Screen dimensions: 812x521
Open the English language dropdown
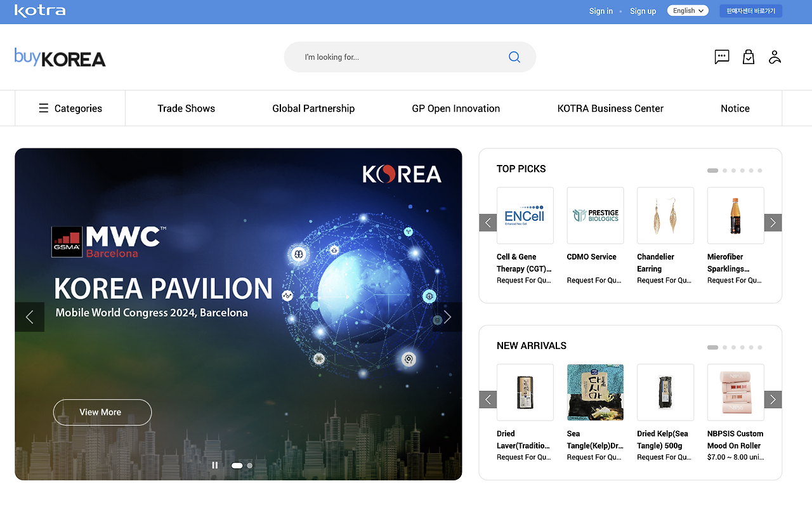coord(688,11)
